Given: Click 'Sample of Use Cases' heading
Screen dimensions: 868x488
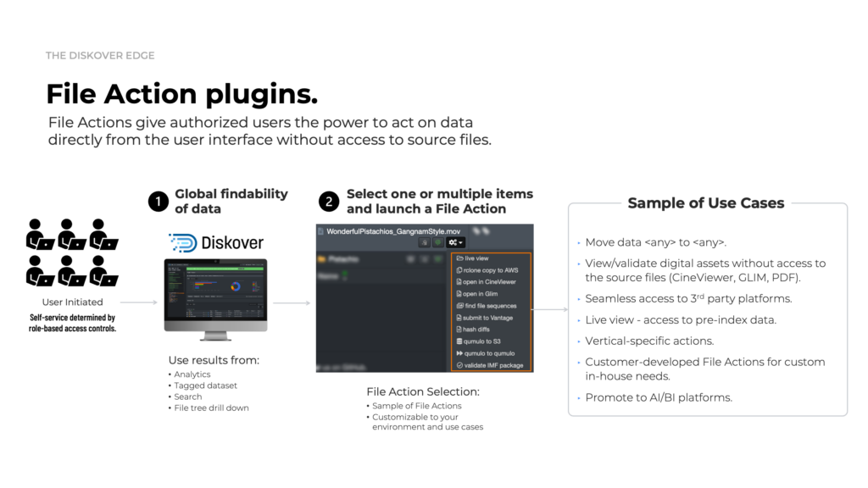Looking at the screenshot, I should 706,203.
